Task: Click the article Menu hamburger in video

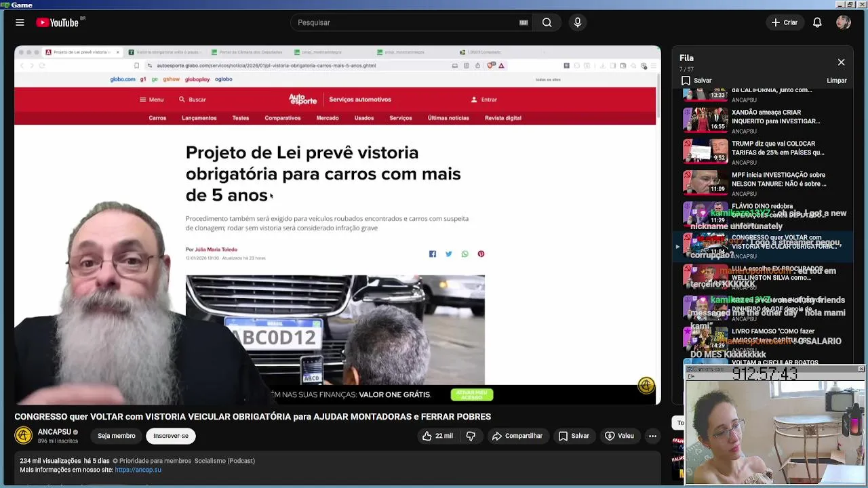Action: [x=151, y=100]
